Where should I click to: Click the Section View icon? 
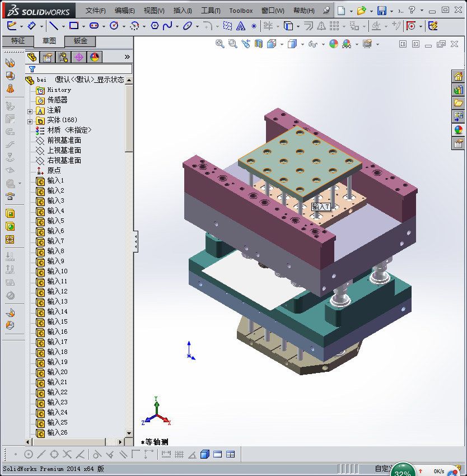click(x=258, y=44)
